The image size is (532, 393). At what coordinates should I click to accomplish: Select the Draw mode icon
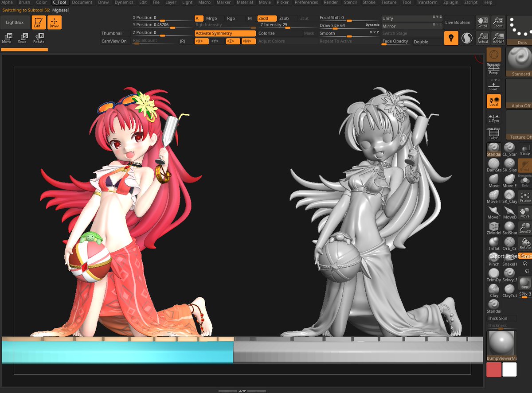[55, 23]
